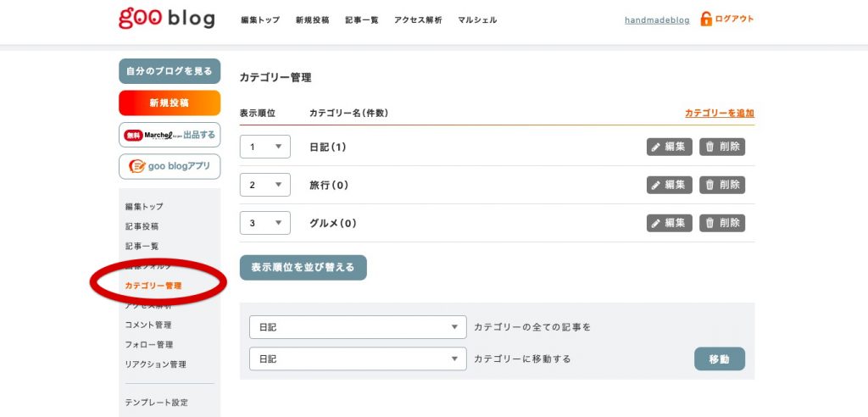Delete the グルメ category

point(722,223)
